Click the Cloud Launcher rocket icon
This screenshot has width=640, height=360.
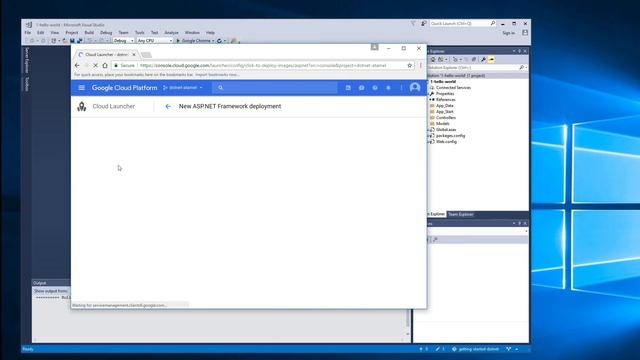tap(82, 107)
